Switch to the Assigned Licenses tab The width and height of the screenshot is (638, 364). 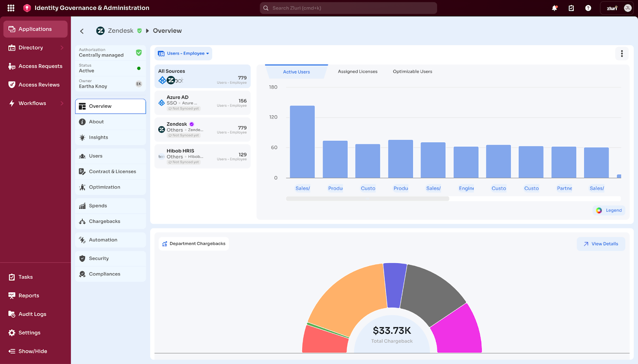(x=358, y=72)
